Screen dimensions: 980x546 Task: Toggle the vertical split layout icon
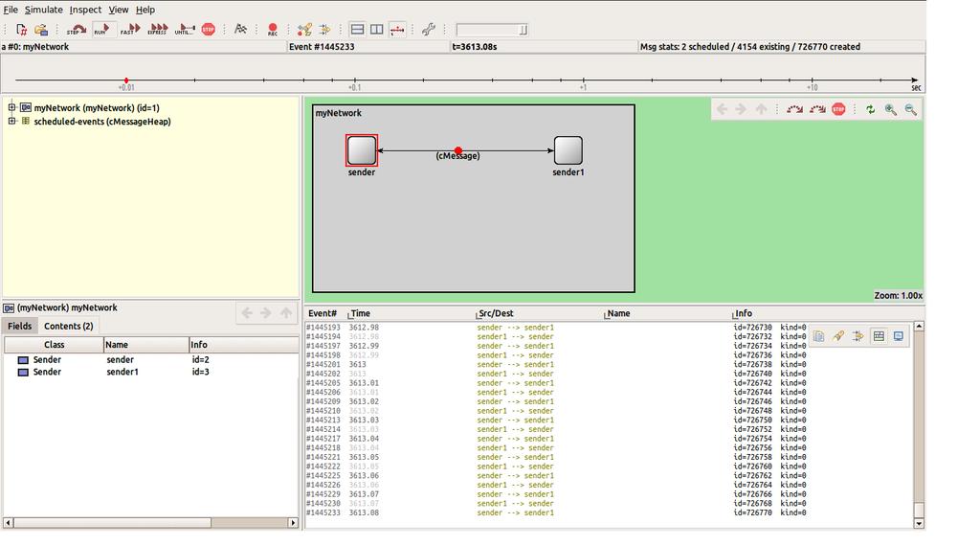[377, 30]
